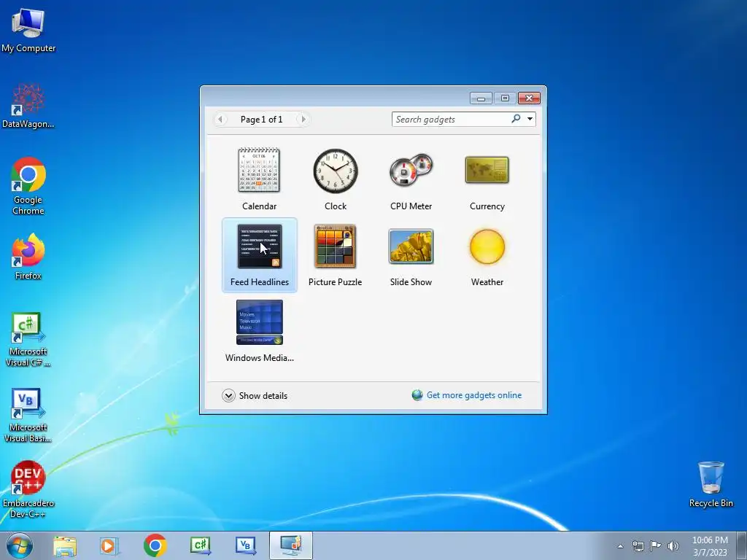
Task: Open My Computer desktop icon
Action: tap(28, 29)
